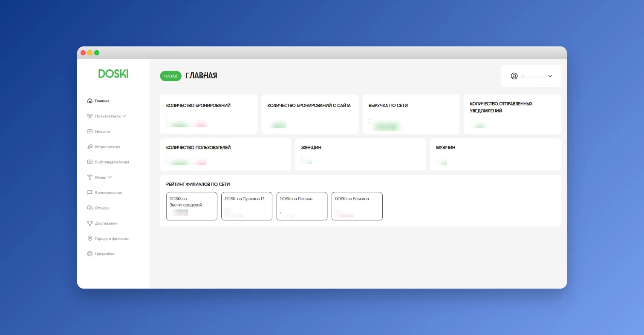This screenshot has height=335, width=644.
Task: Click the flag icon beside Бронирование
Action: [90, 193]
